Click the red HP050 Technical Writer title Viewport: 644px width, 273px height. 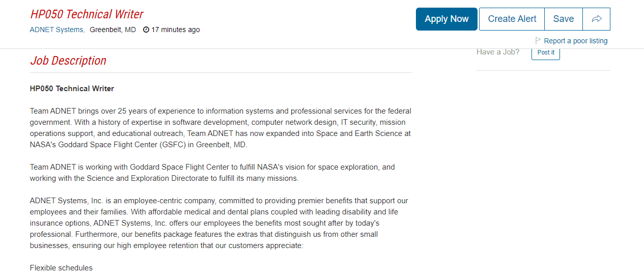(x=87, y=14)
